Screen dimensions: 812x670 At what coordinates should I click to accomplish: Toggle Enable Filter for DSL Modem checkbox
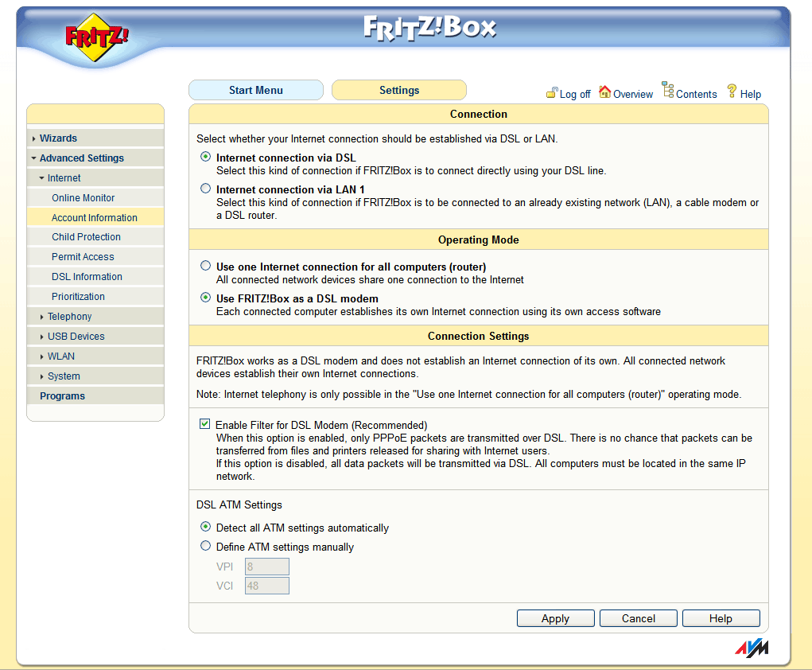click(x=205, y=424)
